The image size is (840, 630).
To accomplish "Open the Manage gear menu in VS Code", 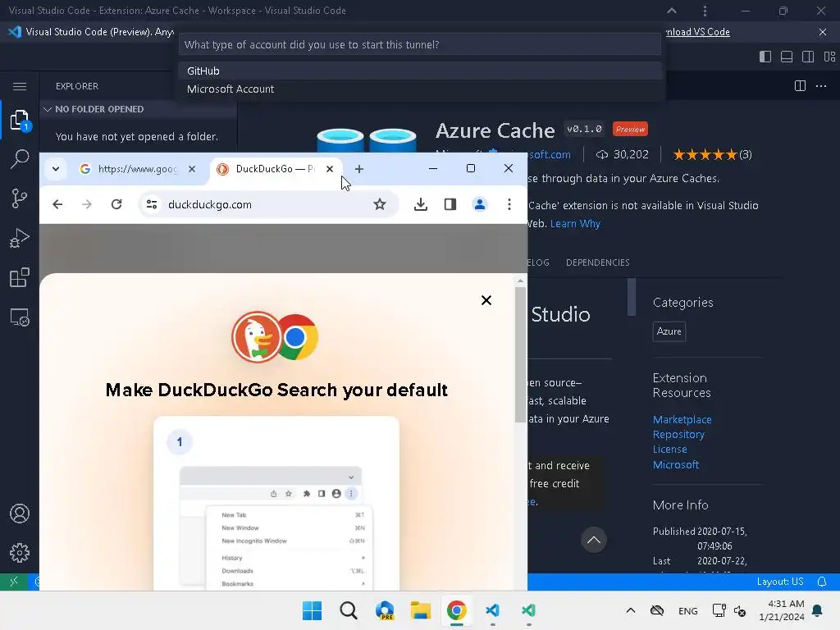I will (x=20, y=553).
